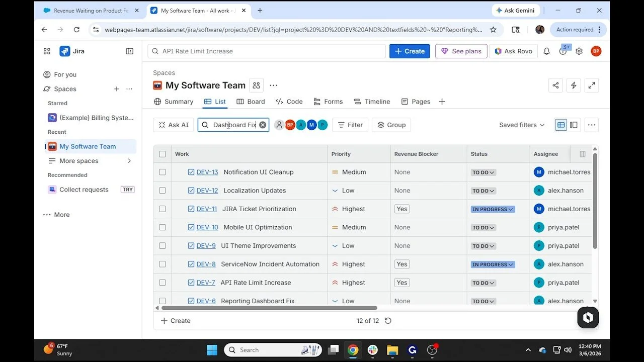Open the team members icon beside the space name
The width and height of the screenshot is (644, 362).
[x=257, y=85]
